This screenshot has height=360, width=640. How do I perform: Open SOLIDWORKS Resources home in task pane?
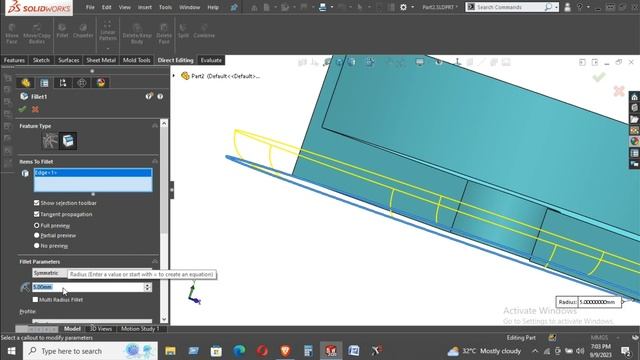coord(634,97)
